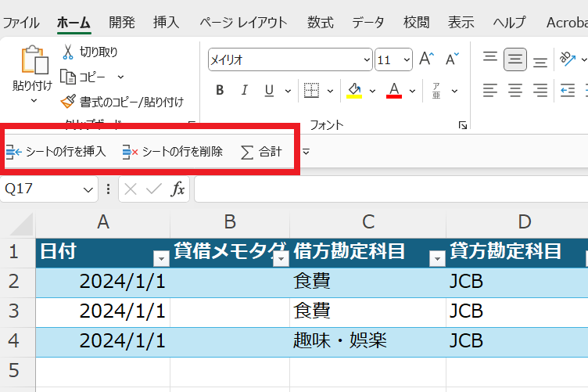
Task: Toggle bold formatting
Action: click(220, 91)
